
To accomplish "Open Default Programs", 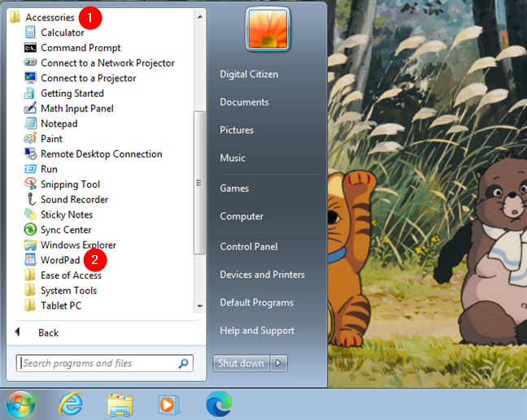I will 256,302.
